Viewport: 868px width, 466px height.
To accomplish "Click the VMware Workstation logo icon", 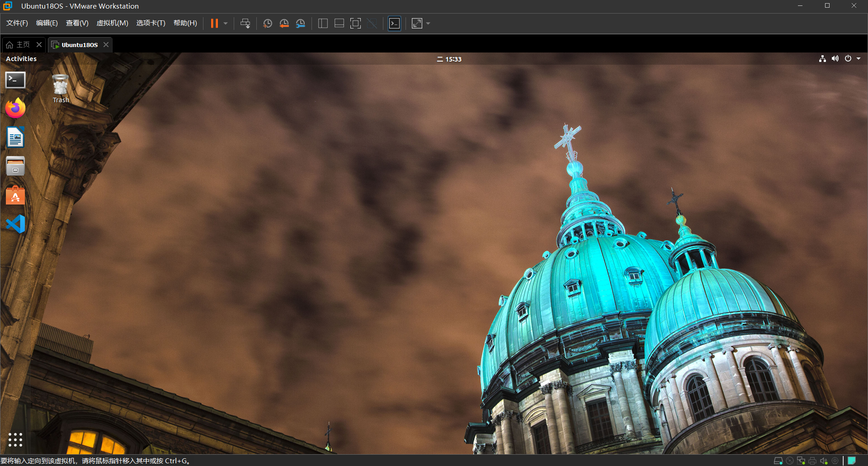I will point(8,6).
